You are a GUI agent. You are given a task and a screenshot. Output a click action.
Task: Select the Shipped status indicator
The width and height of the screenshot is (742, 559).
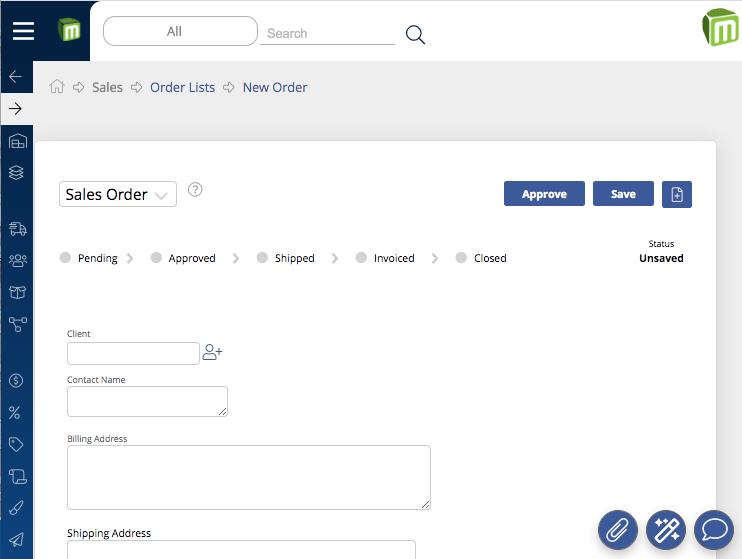click(x=285, y=258)
